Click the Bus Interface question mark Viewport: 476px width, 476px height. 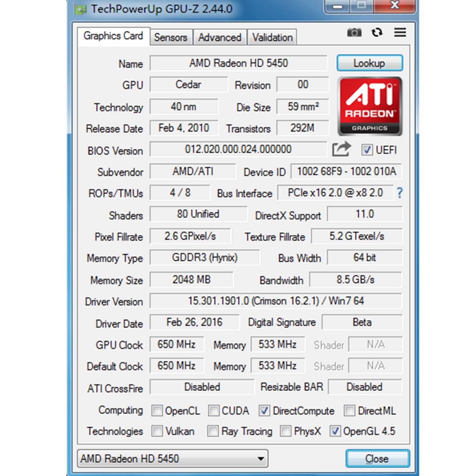point(400,193)
